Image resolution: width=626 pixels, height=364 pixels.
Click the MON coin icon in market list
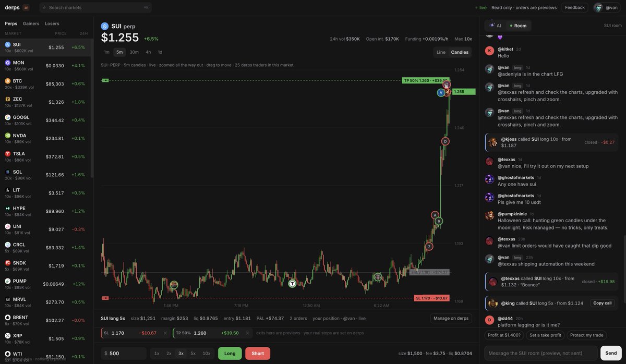pos(8,63)
